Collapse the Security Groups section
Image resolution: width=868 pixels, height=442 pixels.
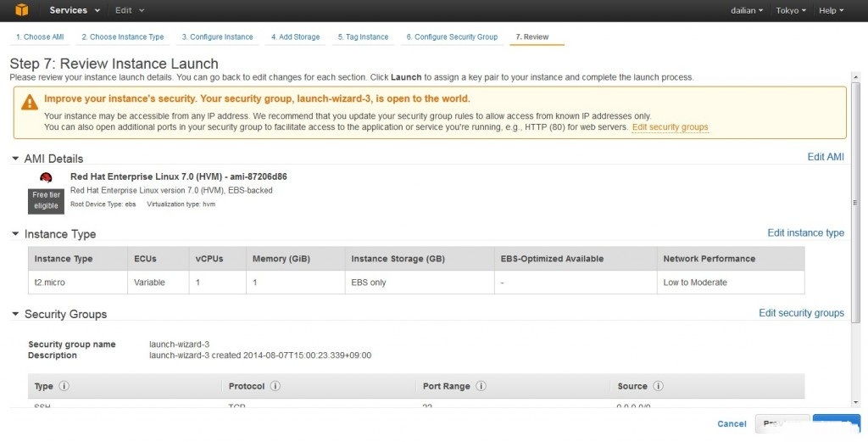15,314
